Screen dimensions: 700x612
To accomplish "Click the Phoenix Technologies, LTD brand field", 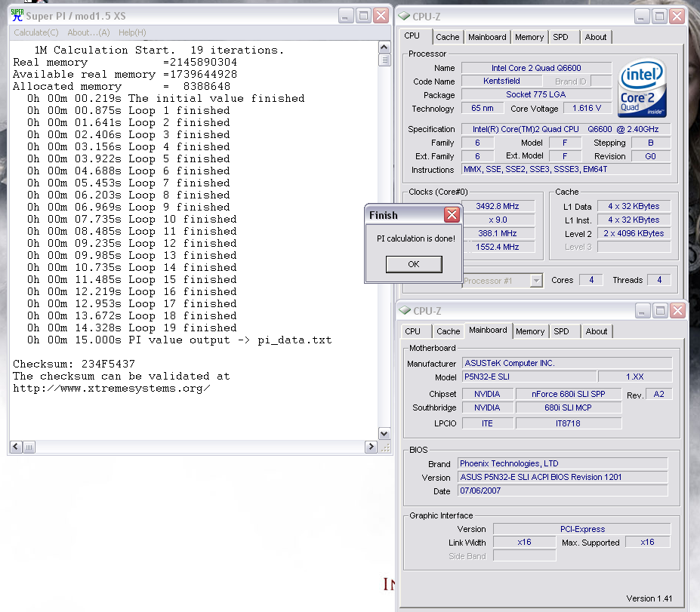I will point(563,463).
